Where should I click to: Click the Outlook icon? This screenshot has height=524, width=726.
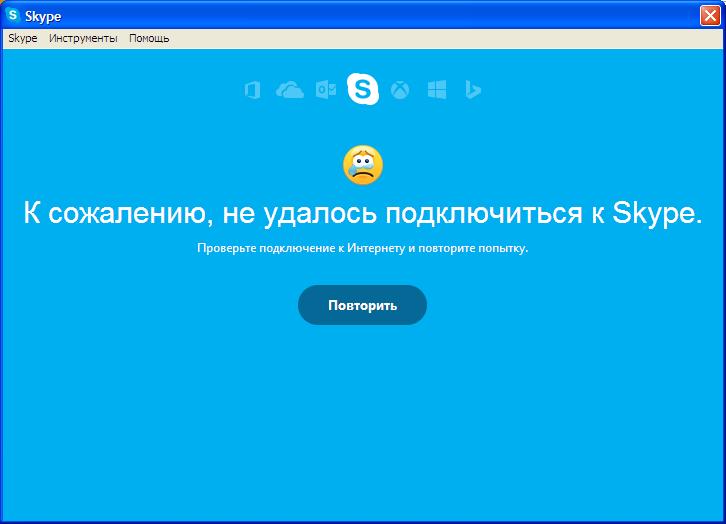326,90
